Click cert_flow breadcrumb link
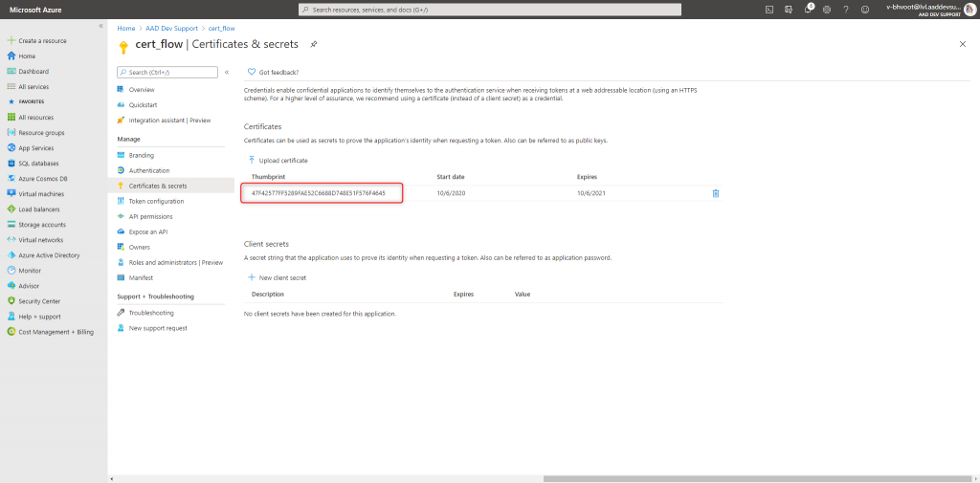 click(x=222, y=28)
